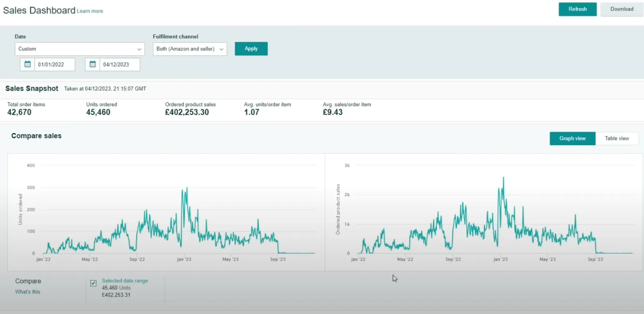Open the end date calendar picker icon
644x314 pixels.
click(93, 64)
